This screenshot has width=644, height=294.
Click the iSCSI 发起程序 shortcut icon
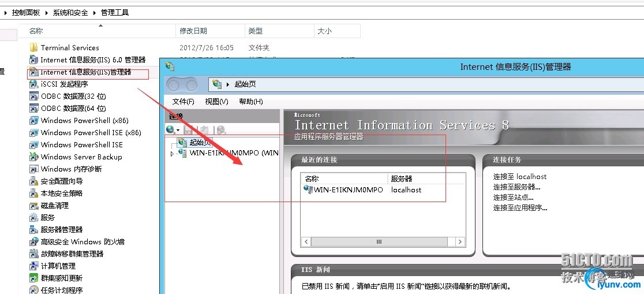click(x=34, y=84)
